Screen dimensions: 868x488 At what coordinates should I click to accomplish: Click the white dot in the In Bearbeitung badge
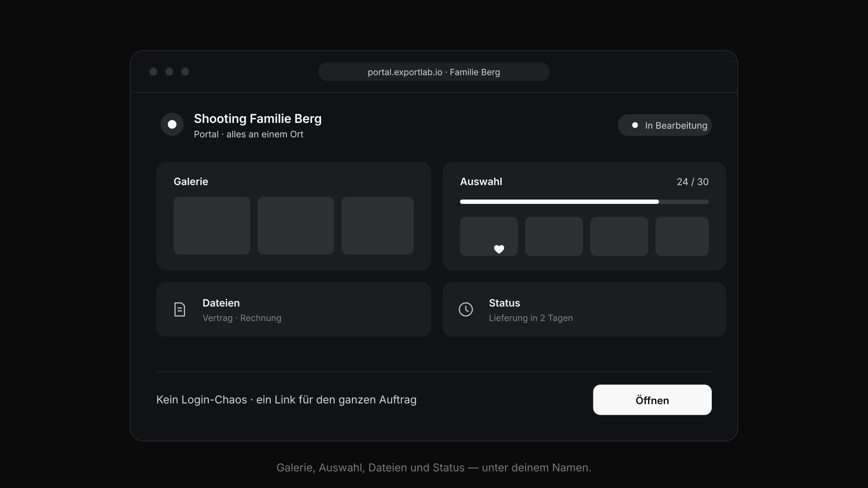point(635,125)
